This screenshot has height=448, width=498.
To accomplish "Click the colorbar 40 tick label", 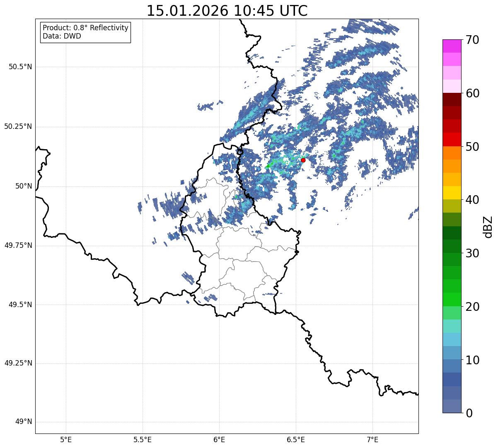I will (x=472, y=200).
